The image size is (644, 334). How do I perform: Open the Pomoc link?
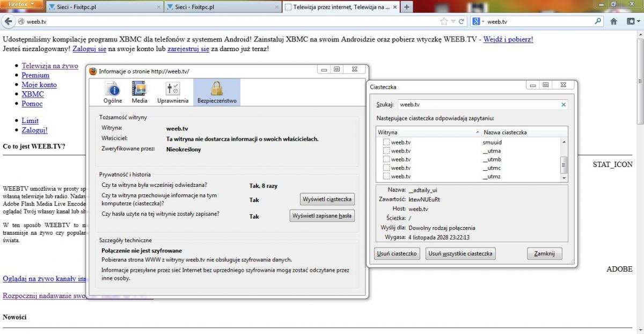(32, 104)
